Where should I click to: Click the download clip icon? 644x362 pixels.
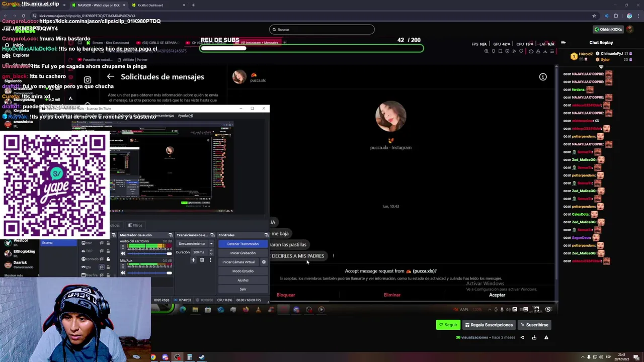point(534,337)
